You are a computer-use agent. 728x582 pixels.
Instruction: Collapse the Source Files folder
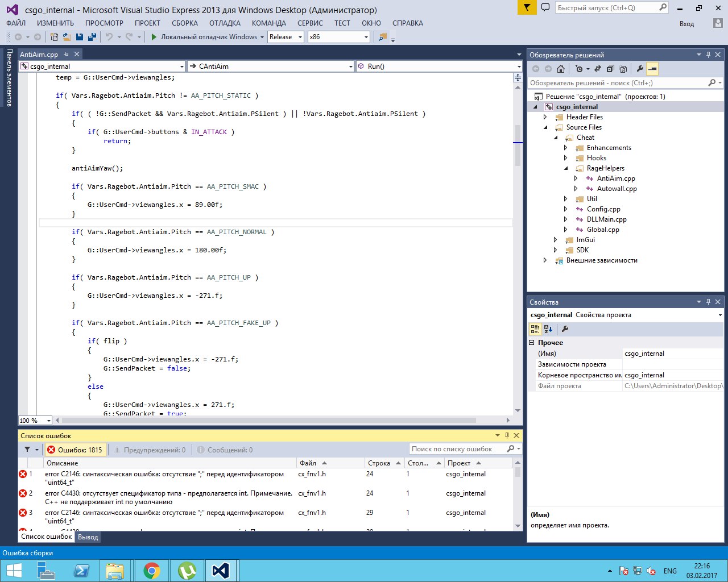545,127
